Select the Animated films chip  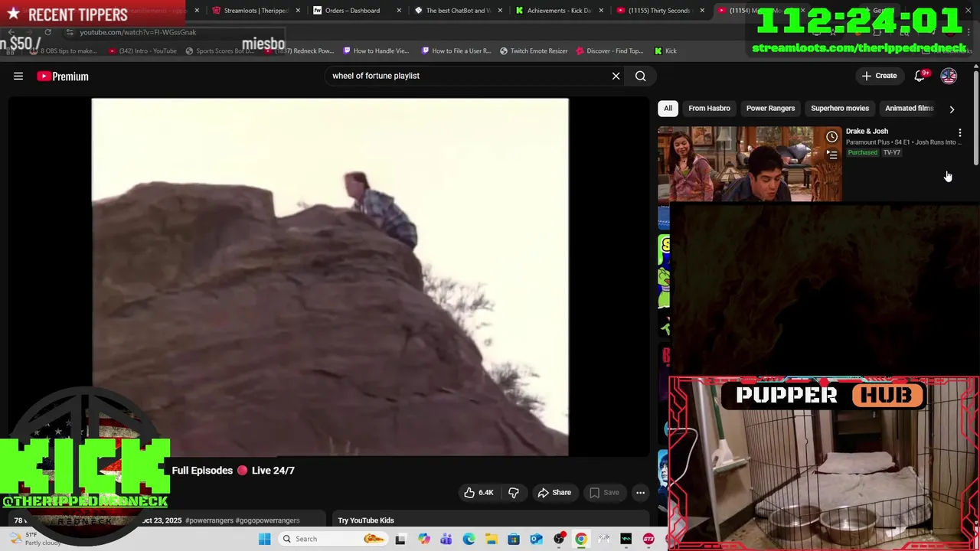coord(909,108)
